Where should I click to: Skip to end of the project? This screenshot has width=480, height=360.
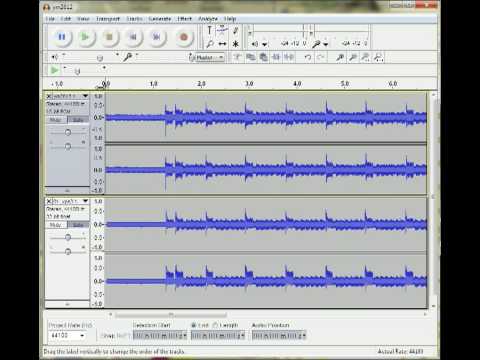[x=157, y=37]
